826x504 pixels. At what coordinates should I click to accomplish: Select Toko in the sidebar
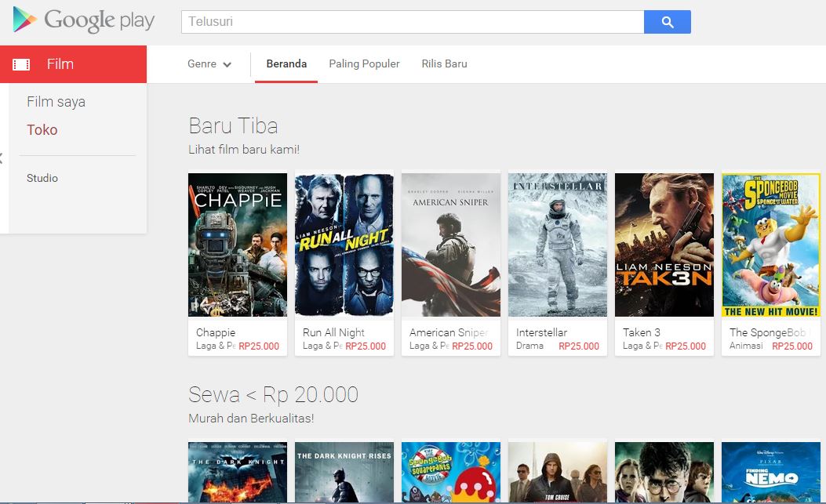42,130
